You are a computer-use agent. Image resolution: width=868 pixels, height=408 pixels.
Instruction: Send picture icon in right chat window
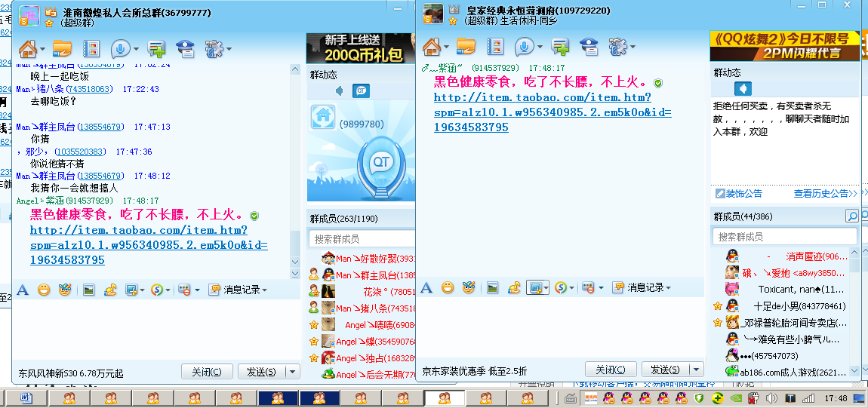(492, 287)
